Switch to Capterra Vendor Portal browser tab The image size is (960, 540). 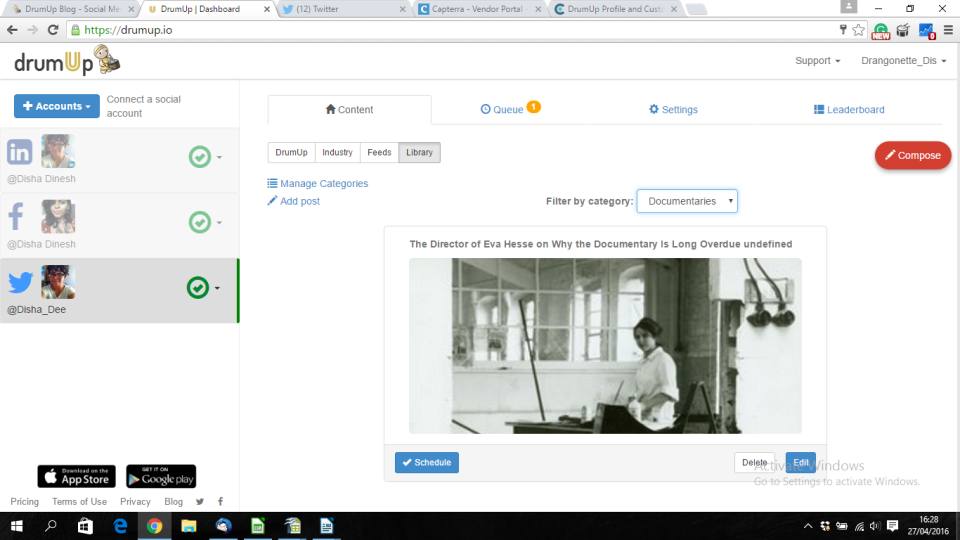click(479, 9)
